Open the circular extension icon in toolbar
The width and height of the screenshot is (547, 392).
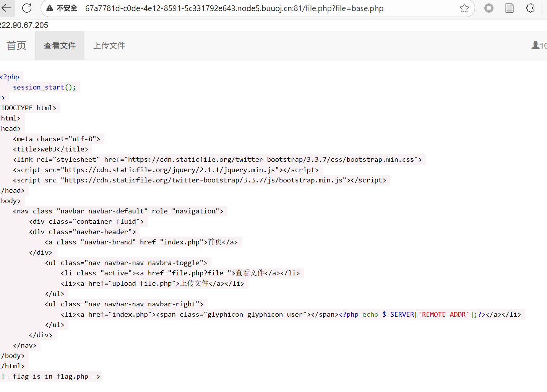pos(489,8)
